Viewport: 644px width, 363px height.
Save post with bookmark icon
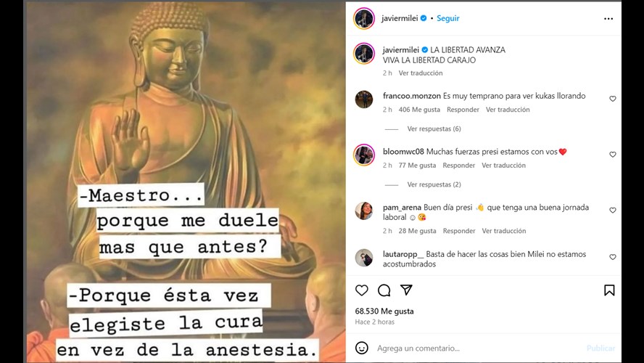coord(609,290)
